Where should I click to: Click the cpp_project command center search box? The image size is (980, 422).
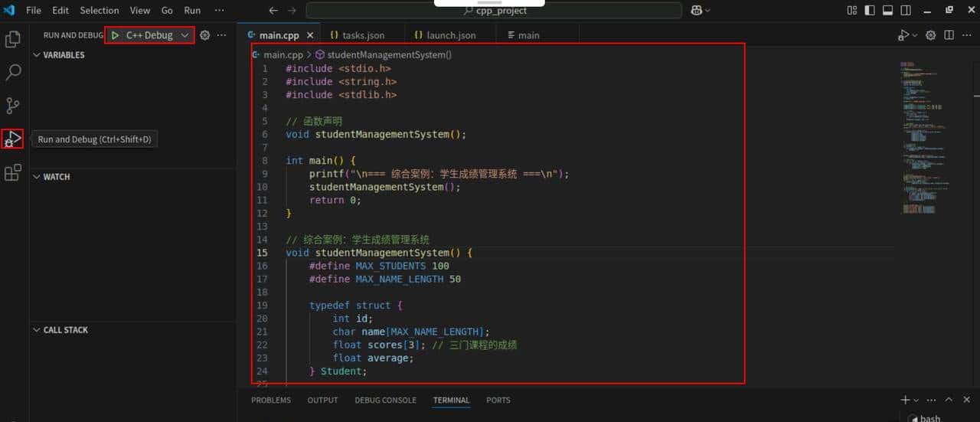[494, 11]
